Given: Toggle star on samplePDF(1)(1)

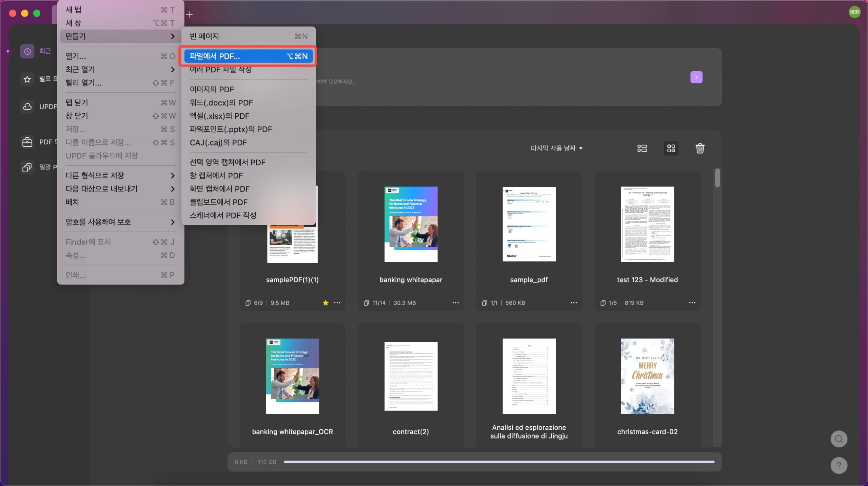Looking at the screenshot, I should [325, 303].
